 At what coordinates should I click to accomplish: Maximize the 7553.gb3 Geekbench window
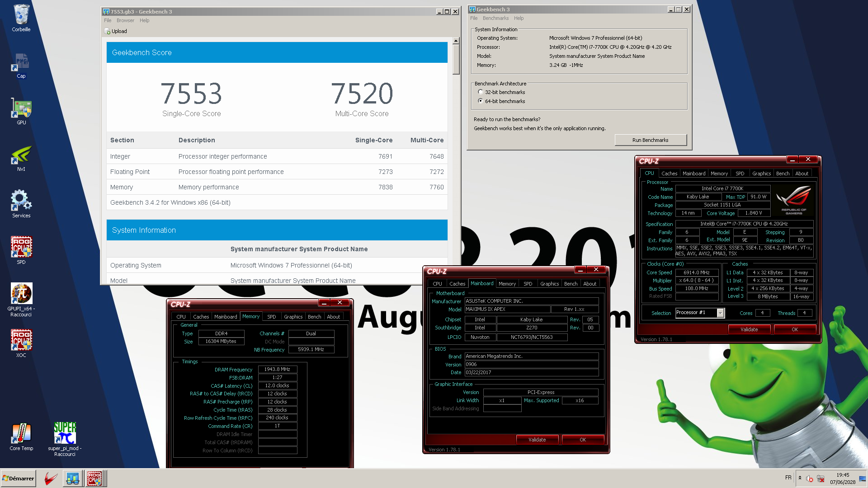(447, 12)
